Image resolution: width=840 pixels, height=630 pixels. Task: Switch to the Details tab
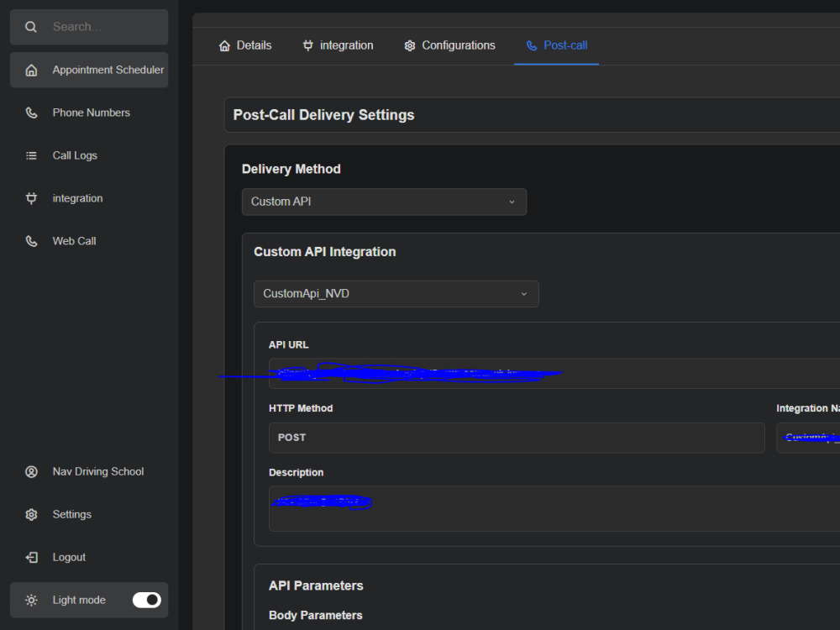pos(245,45)
